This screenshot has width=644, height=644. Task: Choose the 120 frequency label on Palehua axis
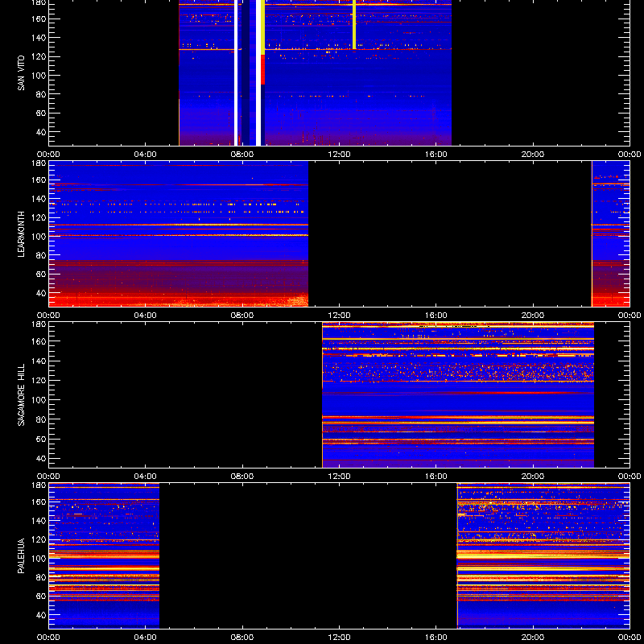coord(39,539)
